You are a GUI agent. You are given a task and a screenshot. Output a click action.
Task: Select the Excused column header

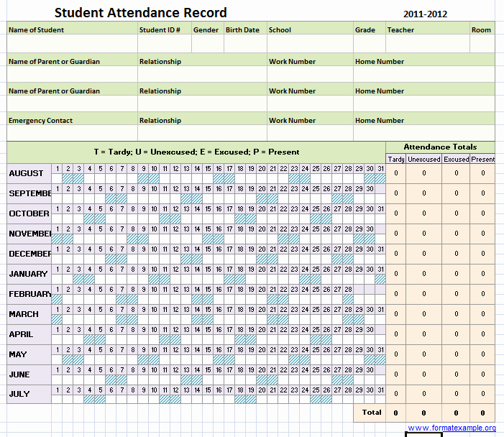[456, 159]
